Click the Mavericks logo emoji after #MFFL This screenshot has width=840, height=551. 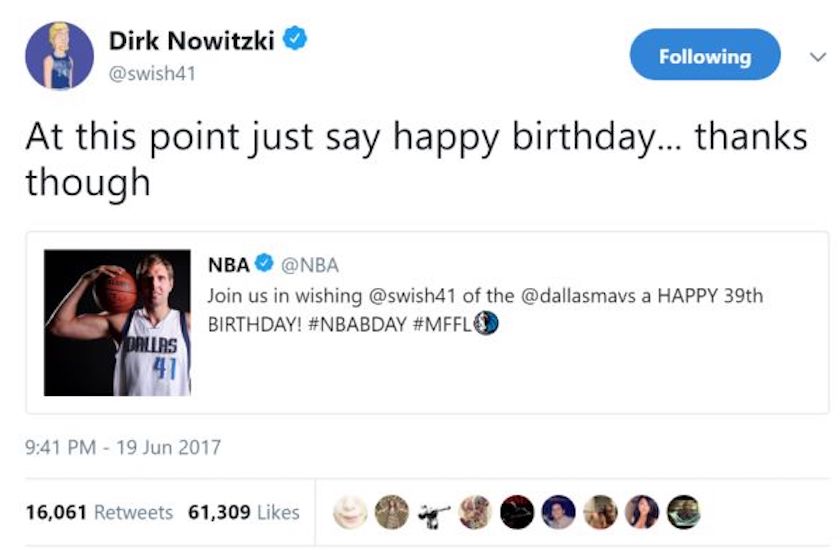(486, 327)
